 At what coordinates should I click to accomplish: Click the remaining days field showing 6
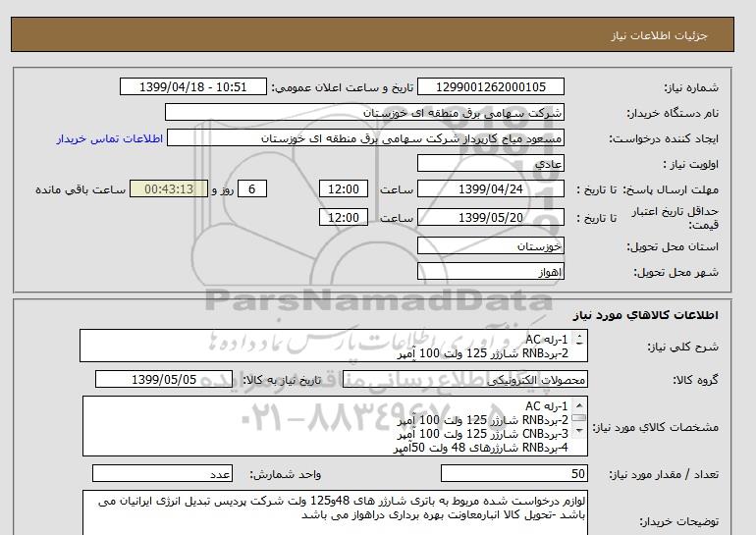coord(251,188)
